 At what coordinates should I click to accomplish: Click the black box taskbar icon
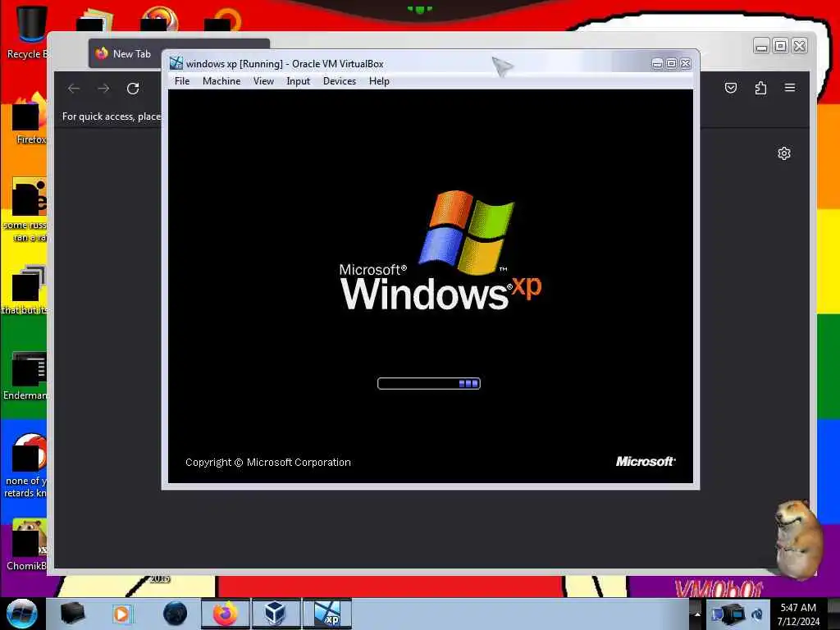[x=72, y=613]
